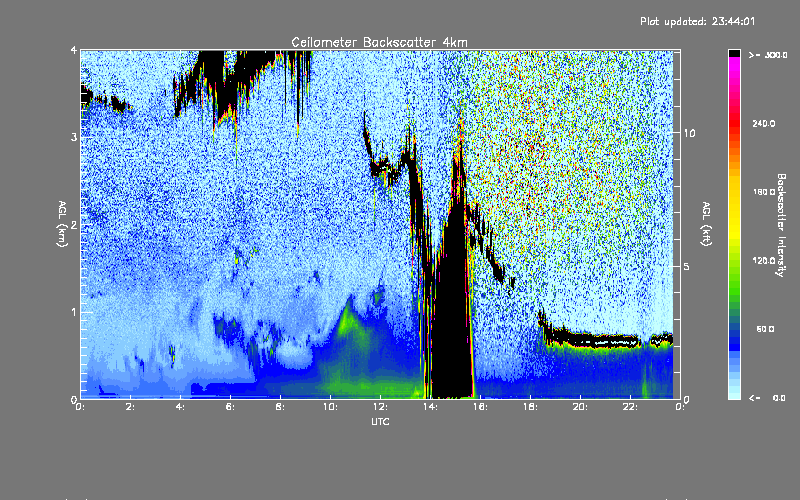Click the 'Backscatter Intensity' colorbar label
Viewport: 800px width, 500px height.
pos(781,225)
